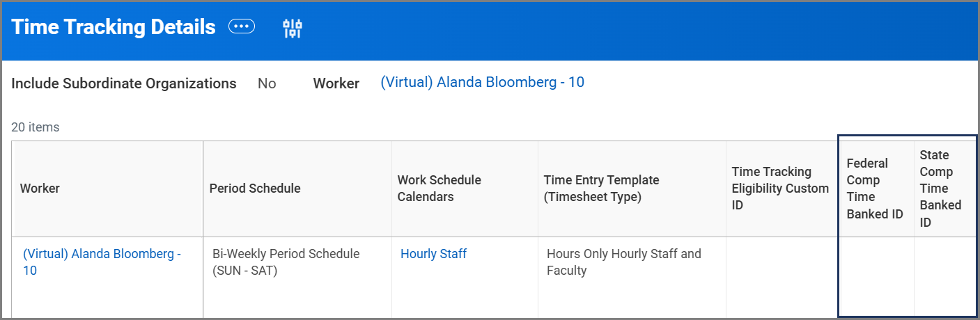Image resolution: width=980 pixels, height=320 pixels.
Task: Click the Period Schedule column header
Action: (x=255, y=189)
